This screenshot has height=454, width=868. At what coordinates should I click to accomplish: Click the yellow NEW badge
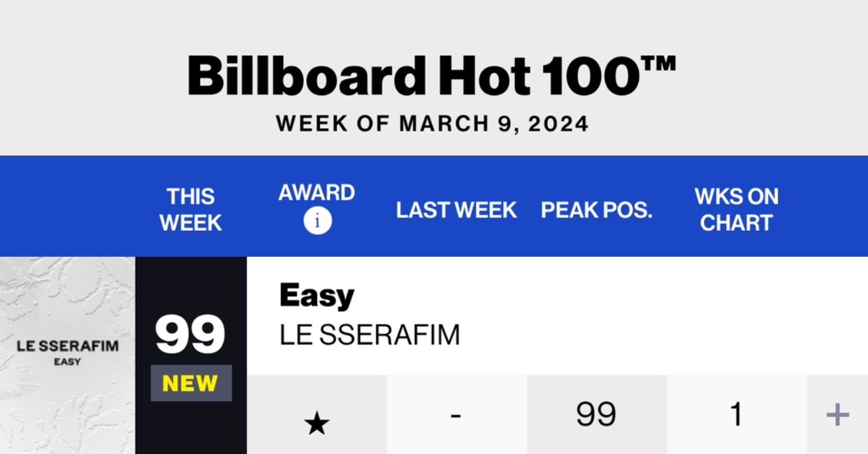point(191,383)
